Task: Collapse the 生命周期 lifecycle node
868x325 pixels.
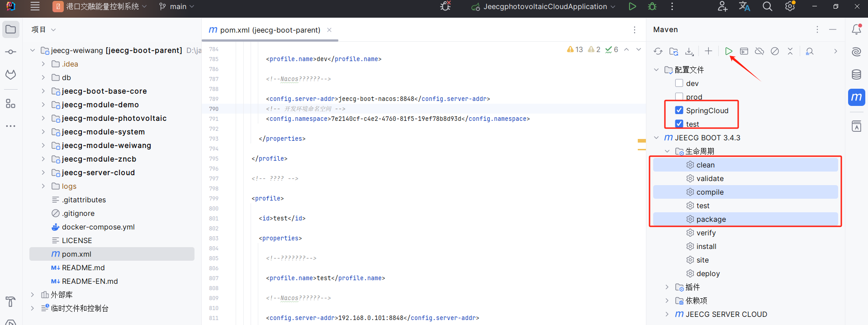Action: [667, 151]
